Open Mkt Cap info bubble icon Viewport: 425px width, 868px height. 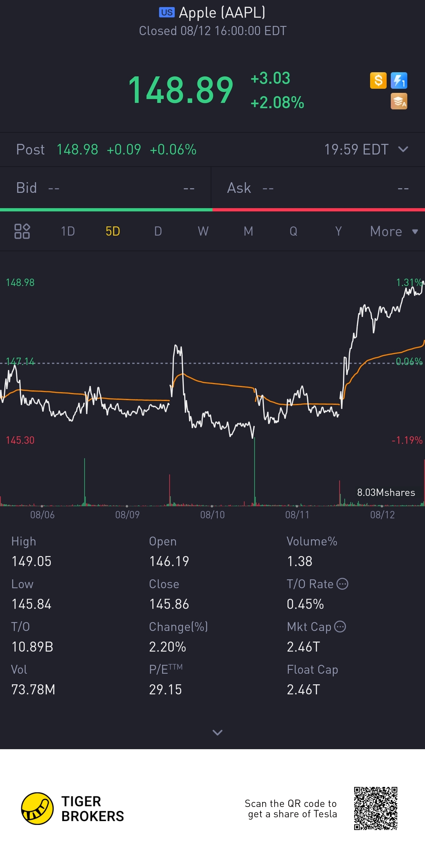(x=340, y=627)
